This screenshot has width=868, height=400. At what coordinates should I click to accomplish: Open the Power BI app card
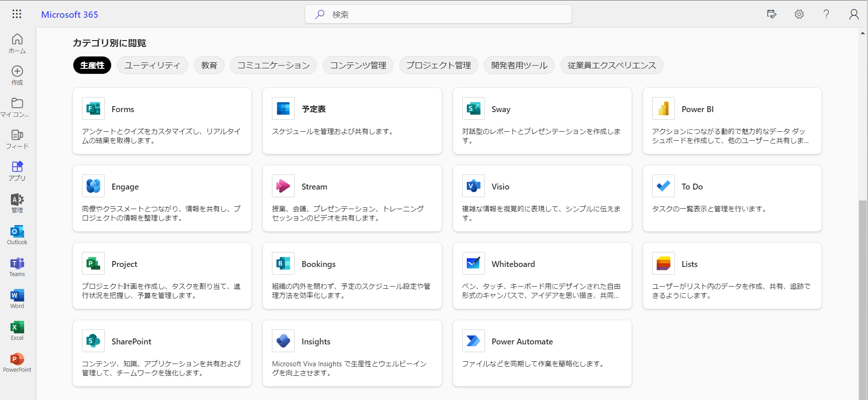732,121
